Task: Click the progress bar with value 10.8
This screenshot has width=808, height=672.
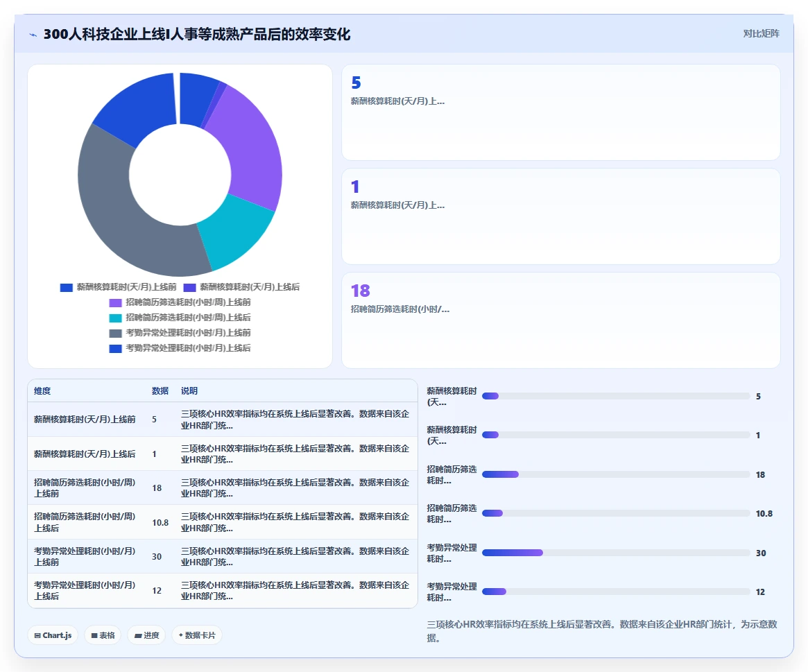Action: click(616, 513)
